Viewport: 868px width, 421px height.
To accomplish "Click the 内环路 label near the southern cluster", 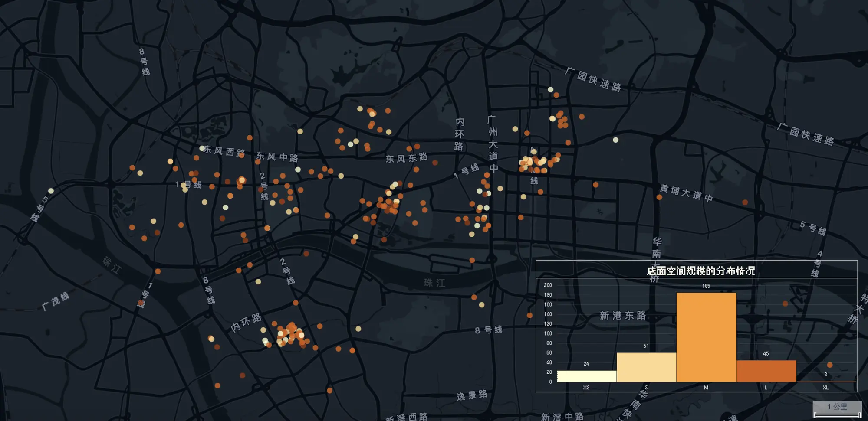I will tap(246, 323).
